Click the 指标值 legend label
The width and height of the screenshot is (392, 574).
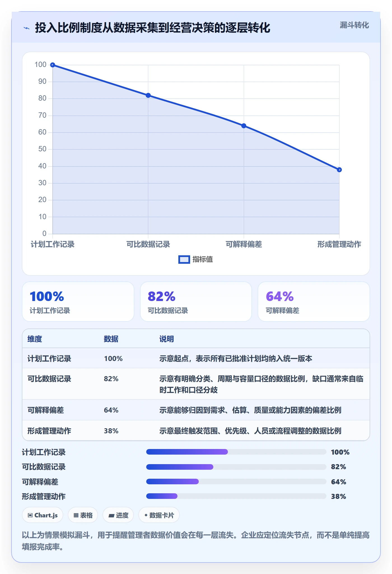coord(202,260)
